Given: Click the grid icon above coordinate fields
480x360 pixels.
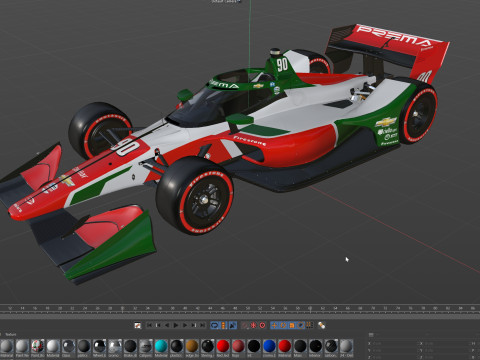Looking at the screenshot, I should click(371, 335).
